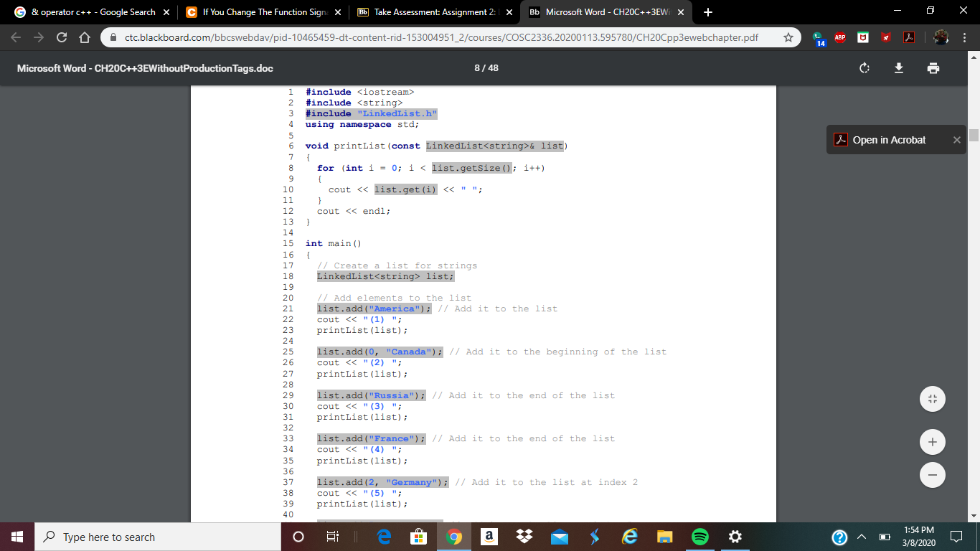Open Dropbox from the taskbar
Image resolution: width=980 pixels, height=551 pixels.
coord(524,536)
